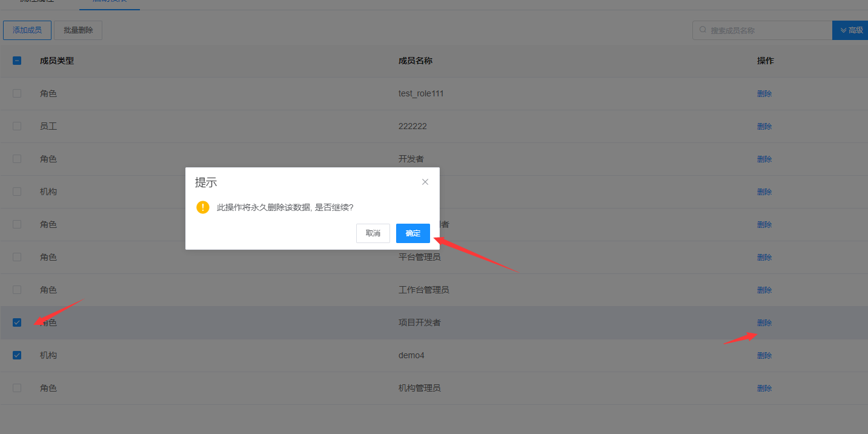The height and width of the screenshot is (434, 868).
Task: Toggle the select-all checkbox in the table header
Action: 16,61
